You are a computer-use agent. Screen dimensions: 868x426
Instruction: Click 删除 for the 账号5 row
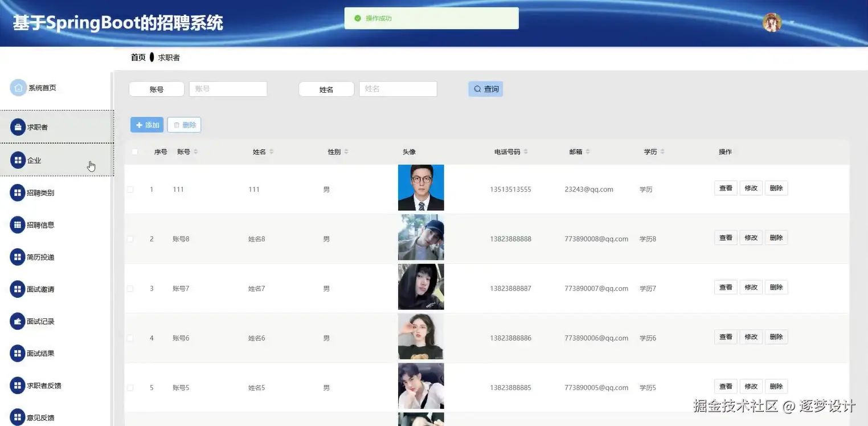(x=776, y=386)
